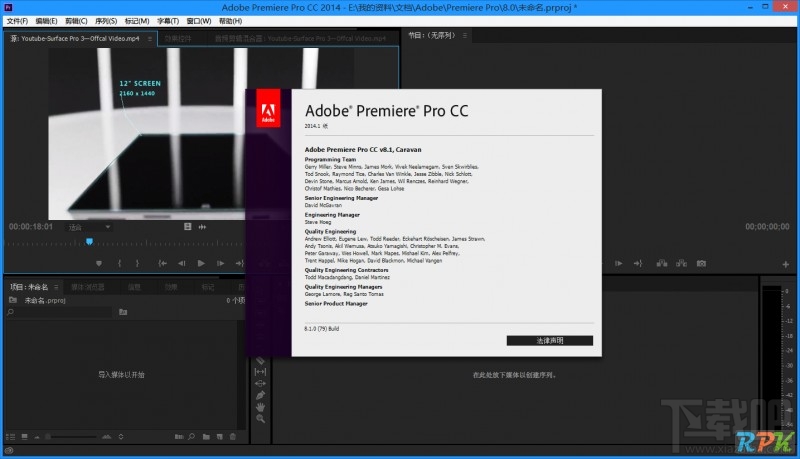Click the Clear trash icon in Project panel
This screenshot has height=459, width=800.
[233, 437]
